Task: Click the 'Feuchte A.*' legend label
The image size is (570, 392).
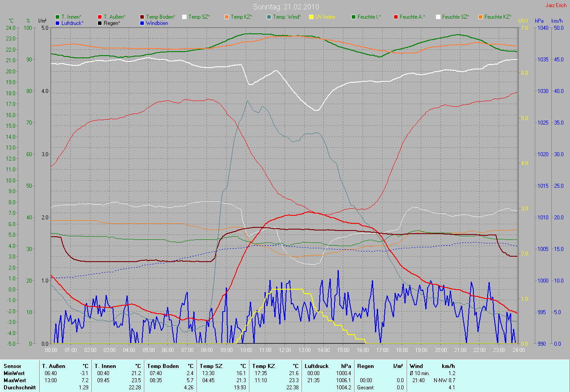Action: [x=412, y=17]
